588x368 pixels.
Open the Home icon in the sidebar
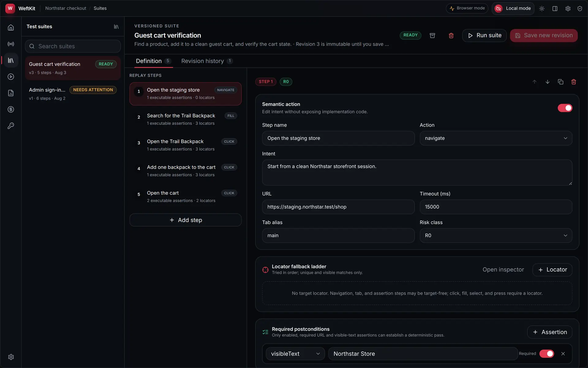11,28
